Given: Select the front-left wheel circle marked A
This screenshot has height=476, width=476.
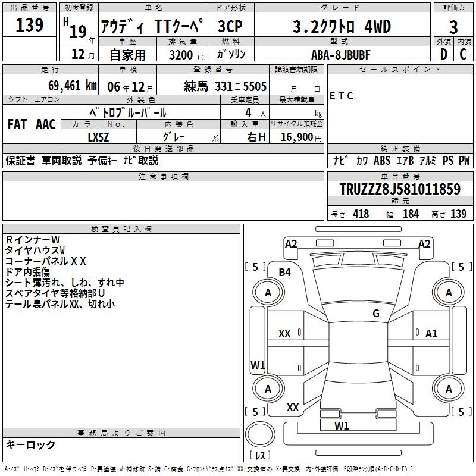Looking at the screenshot, I should [268, 293].
